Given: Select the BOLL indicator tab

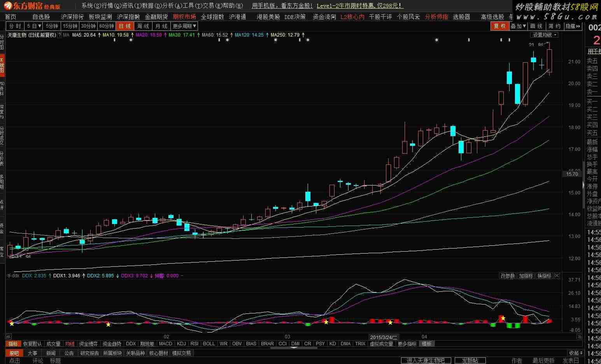Looking at the screenshot, I should coord(209,344).
